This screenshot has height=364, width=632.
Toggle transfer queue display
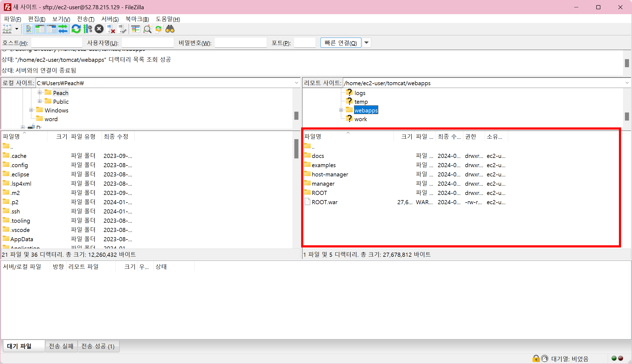63,29
